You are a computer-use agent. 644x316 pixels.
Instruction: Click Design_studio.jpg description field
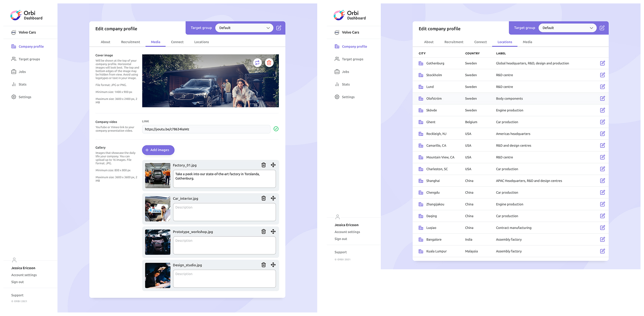224,279
